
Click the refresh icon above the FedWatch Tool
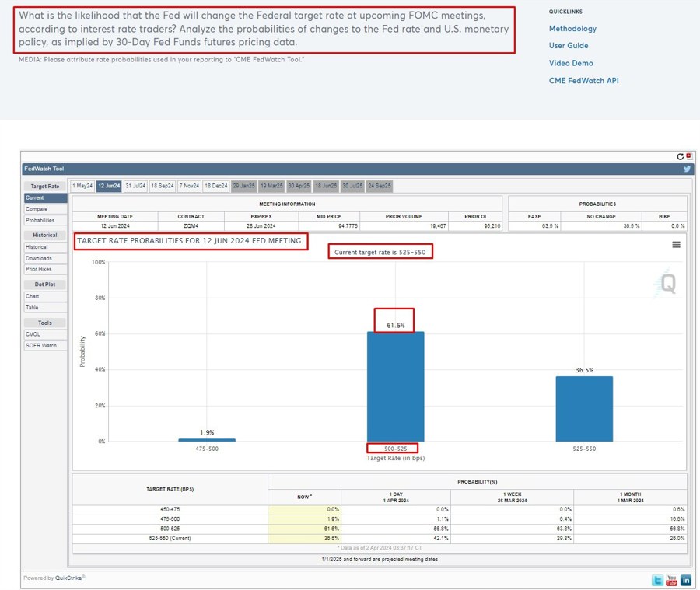tap(680, 157)
